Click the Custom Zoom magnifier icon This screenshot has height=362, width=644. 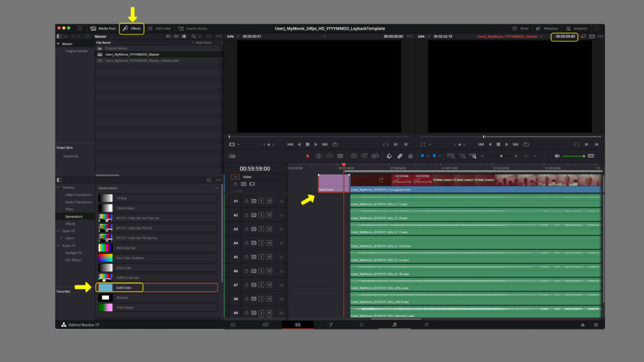[x=473, y=156]
